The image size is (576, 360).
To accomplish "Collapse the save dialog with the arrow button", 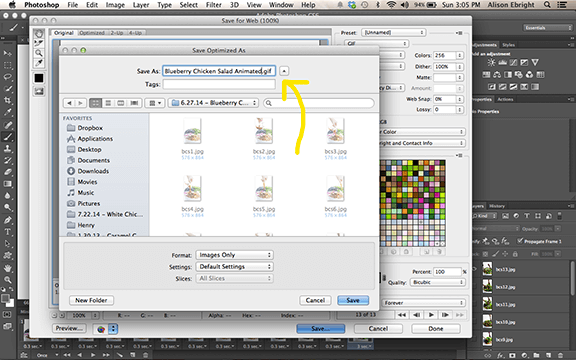I will (x=284, y=71).
